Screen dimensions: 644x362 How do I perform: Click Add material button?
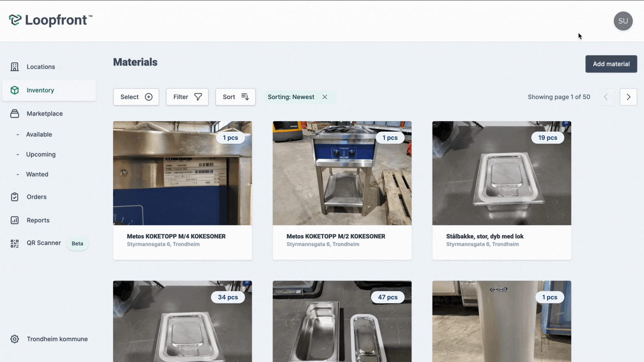tap(611, 64)
